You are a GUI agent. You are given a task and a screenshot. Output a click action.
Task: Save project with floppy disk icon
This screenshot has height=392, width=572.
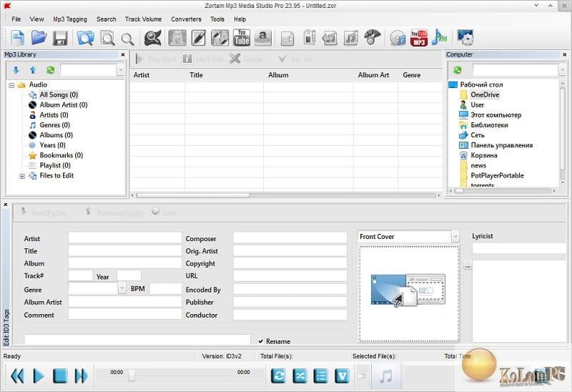(x=60, y=38)
